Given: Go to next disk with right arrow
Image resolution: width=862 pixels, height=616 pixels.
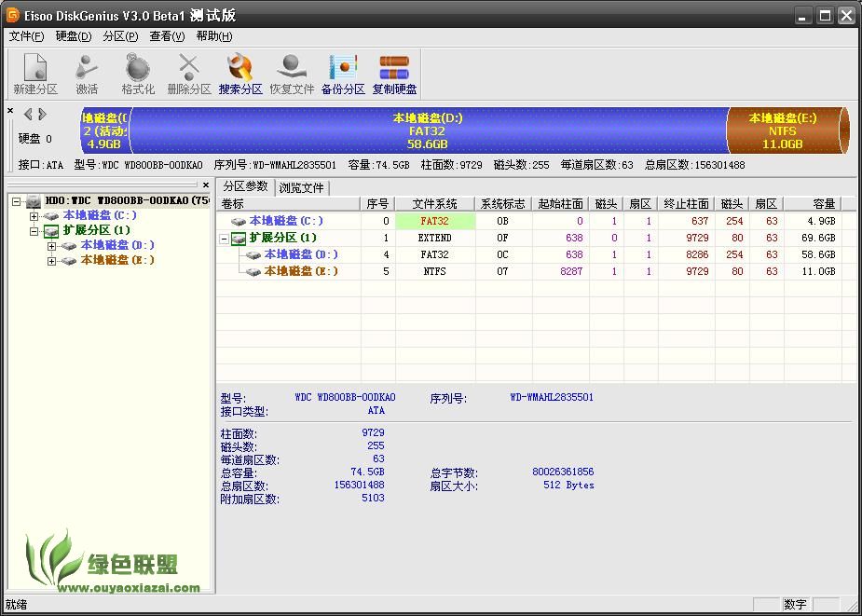Looking at the screenshot, I should pyautogui.click(x=42, y=114).
